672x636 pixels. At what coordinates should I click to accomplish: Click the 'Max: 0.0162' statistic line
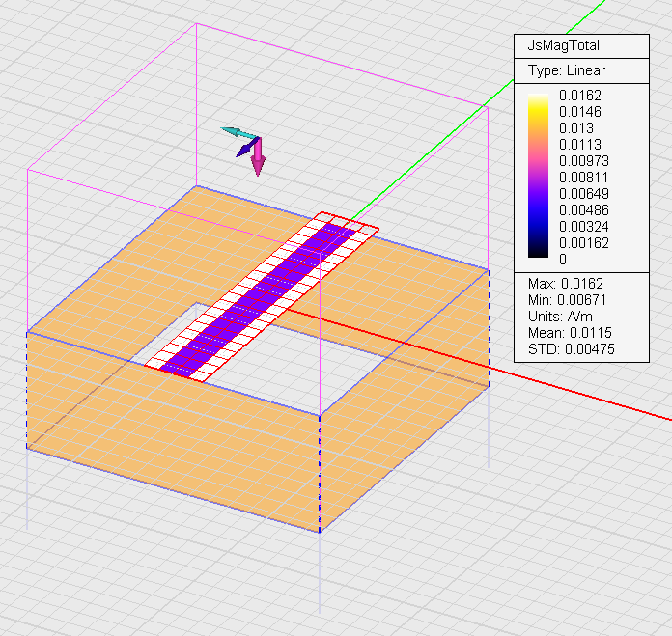point(566,284)
